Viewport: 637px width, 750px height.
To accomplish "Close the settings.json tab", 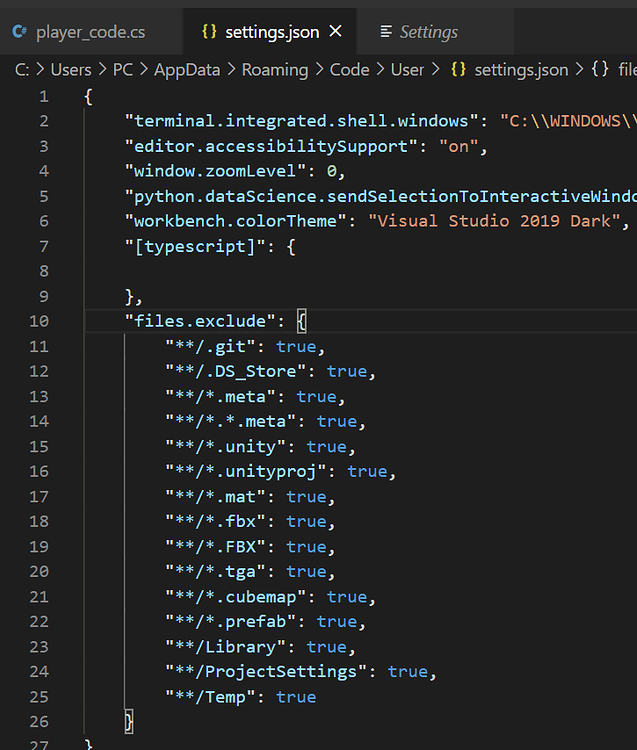I will point(336,32).
